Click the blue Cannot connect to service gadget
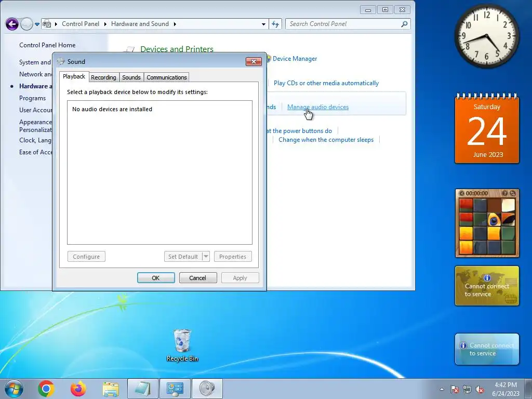Image resolution: width=532 pixels, height=399 pixels. coord(487,349)
